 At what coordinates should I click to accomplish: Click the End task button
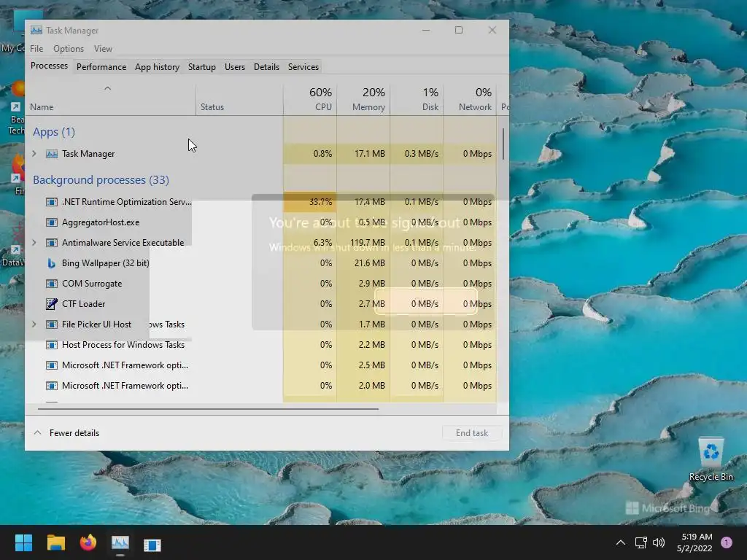[472, 433]
